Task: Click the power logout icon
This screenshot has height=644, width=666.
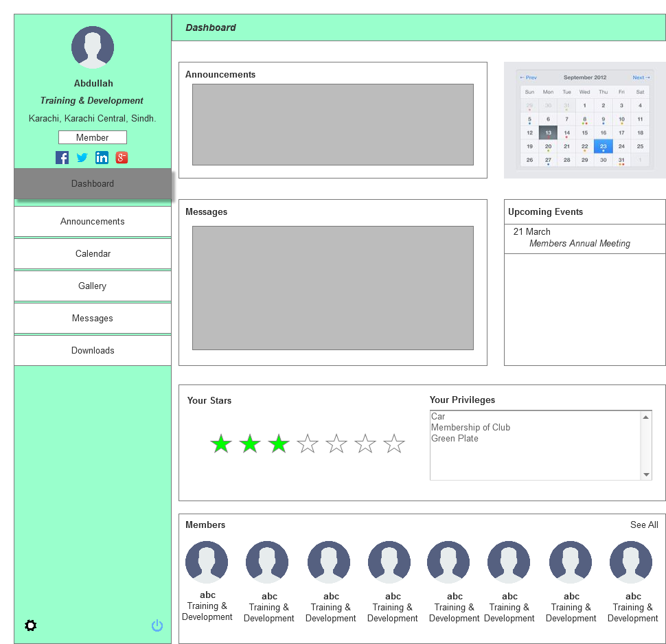Action: (157, 625)
